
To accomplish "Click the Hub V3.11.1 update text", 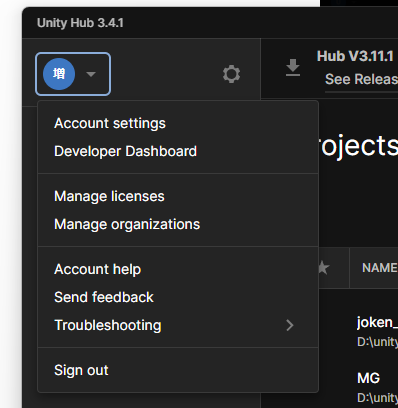I will point(355,56).
